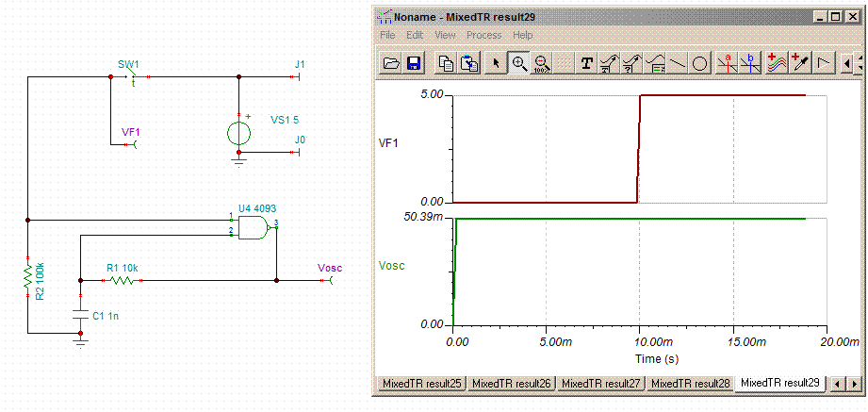This screenshot has width=868, height=412.
Task: Click the Zoom 100% magnifier icon
Action: coord(542,64)
